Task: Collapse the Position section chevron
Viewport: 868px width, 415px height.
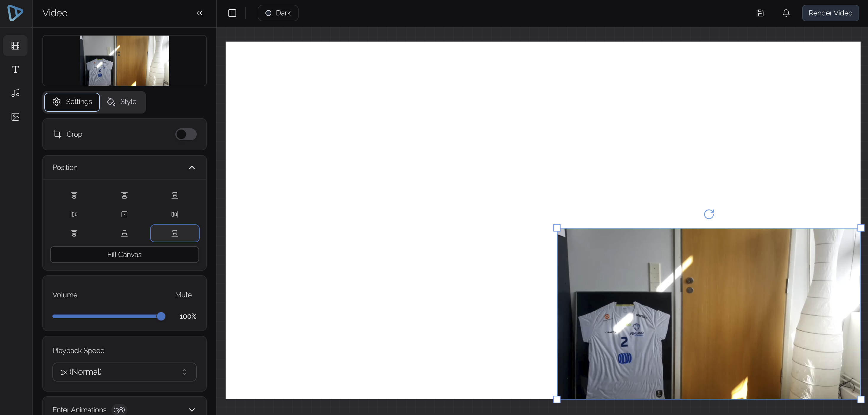Action: tap(192, 167)
